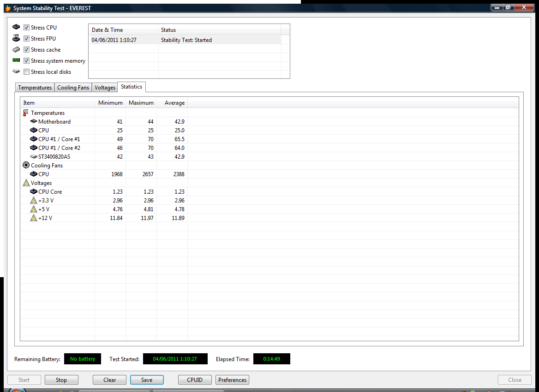Click the +3.3 V voltage icon
Screen dimensions: 539x392
[x=33, y=200]
